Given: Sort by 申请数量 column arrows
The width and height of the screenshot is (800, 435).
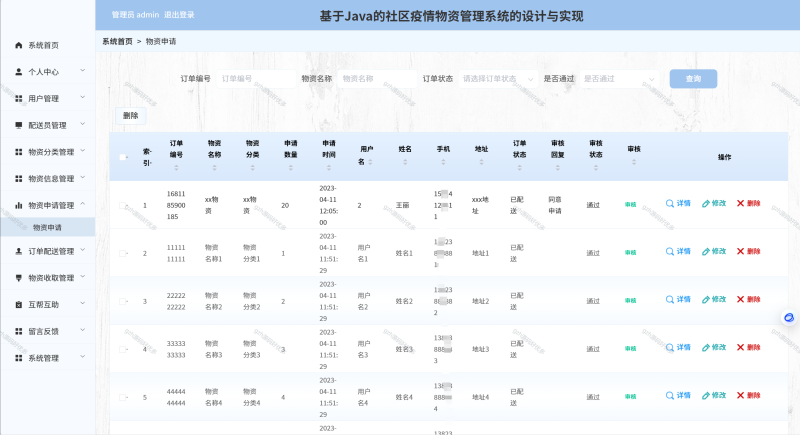Looking at the screenshot, I should pos(291,167).
